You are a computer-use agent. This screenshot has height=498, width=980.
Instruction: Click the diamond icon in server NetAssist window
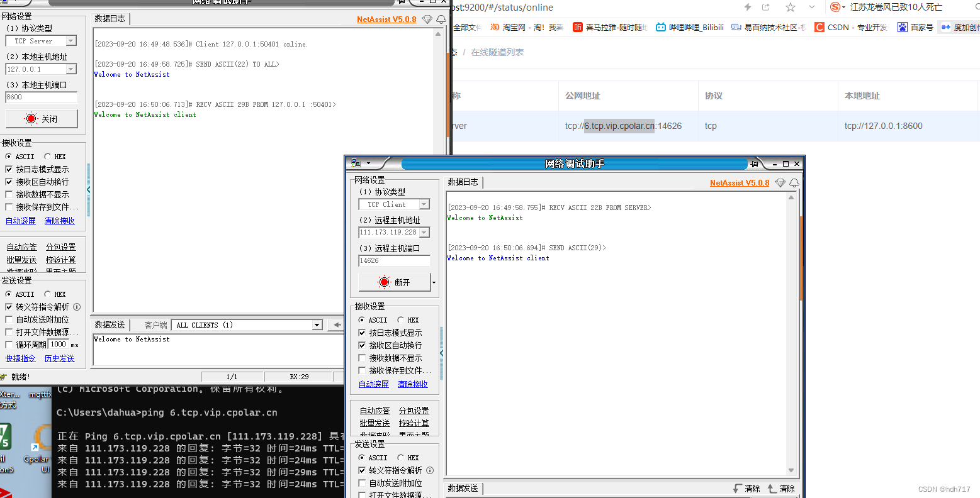coord(427,19)
